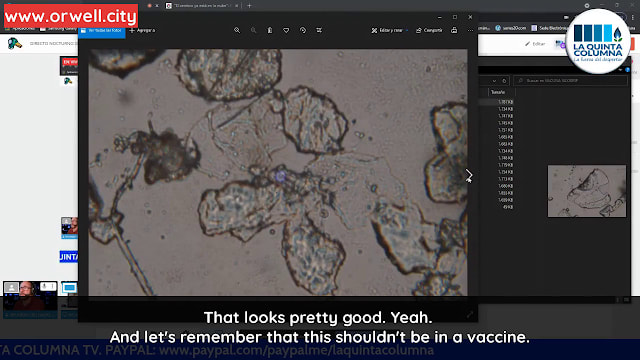Image resolution: width=640 pixels, height=360 pixels.
Task: Click the Explorer search field
Action: [570, 81]
